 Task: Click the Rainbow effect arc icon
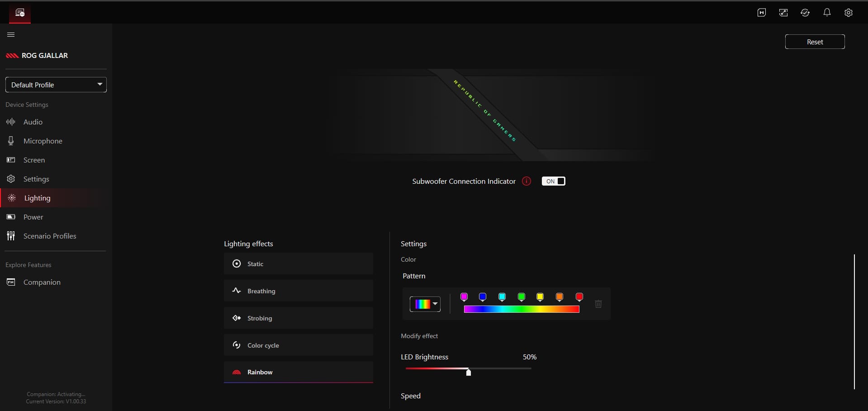(x=237, y=372)
